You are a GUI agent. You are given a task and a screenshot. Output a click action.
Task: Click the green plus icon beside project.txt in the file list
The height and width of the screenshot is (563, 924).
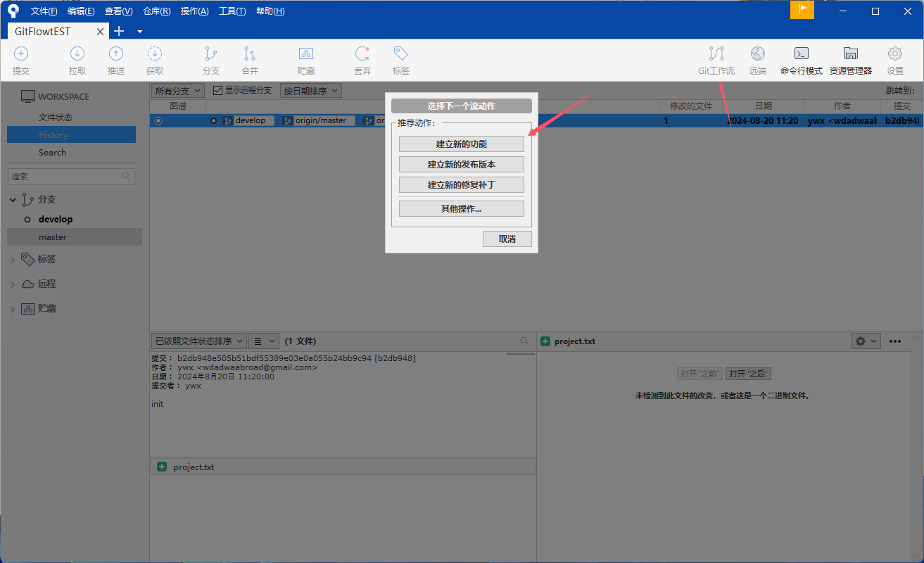click(x=162, y=467)
